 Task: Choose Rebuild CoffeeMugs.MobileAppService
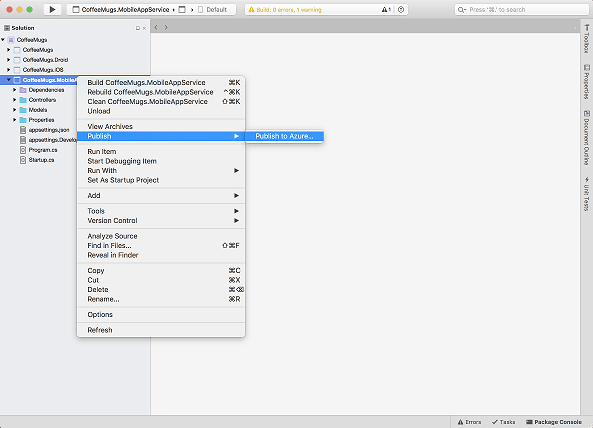[150, 92]
